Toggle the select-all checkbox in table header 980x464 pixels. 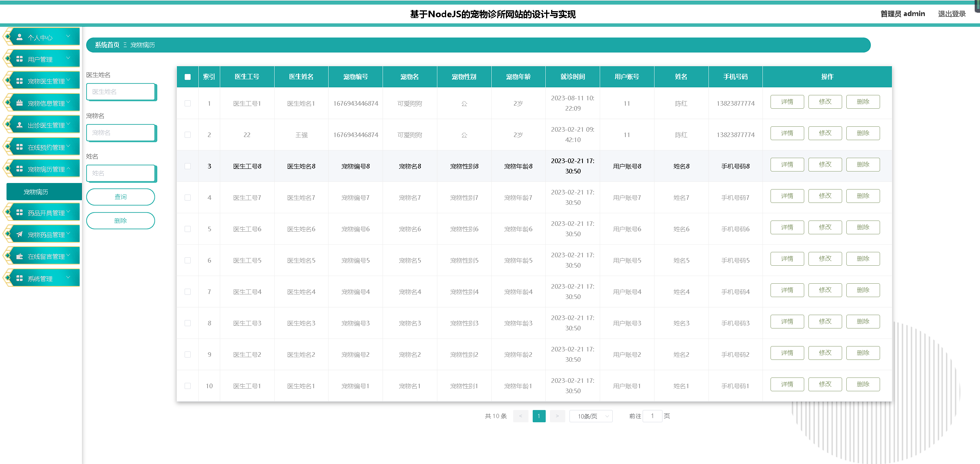point(188,77)
